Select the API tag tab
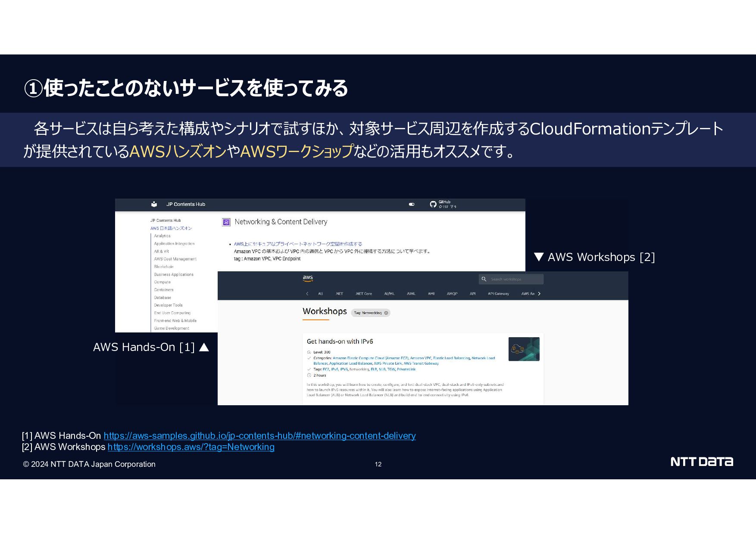This screenshot has width=756, height=534. [473, 294]
